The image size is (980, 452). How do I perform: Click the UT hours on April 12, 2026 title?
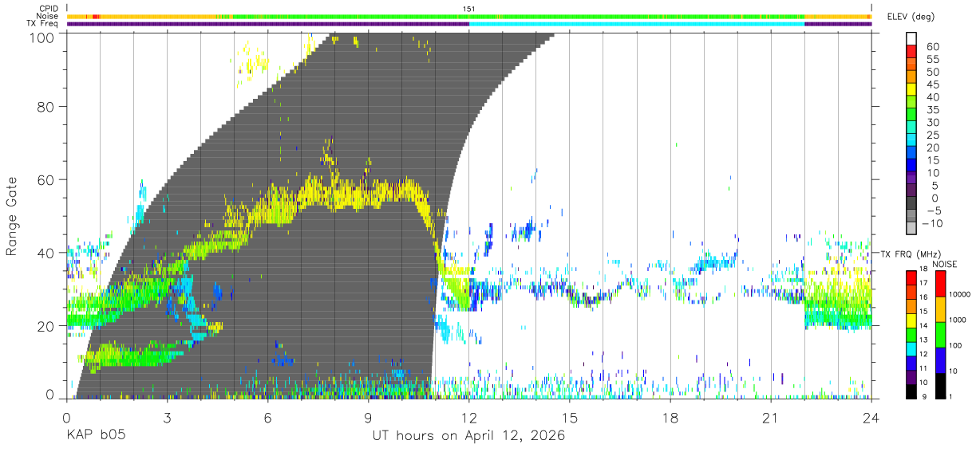[468, 435]
